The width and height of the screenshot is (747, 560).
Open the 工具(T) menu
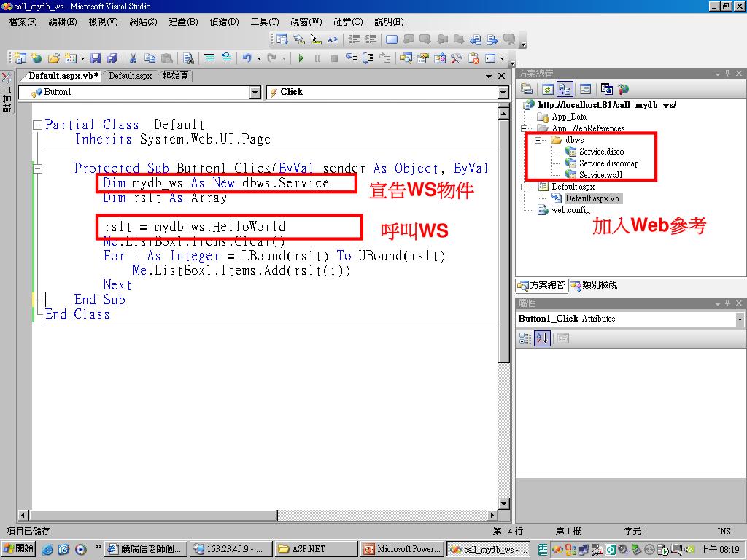(264, 22)
